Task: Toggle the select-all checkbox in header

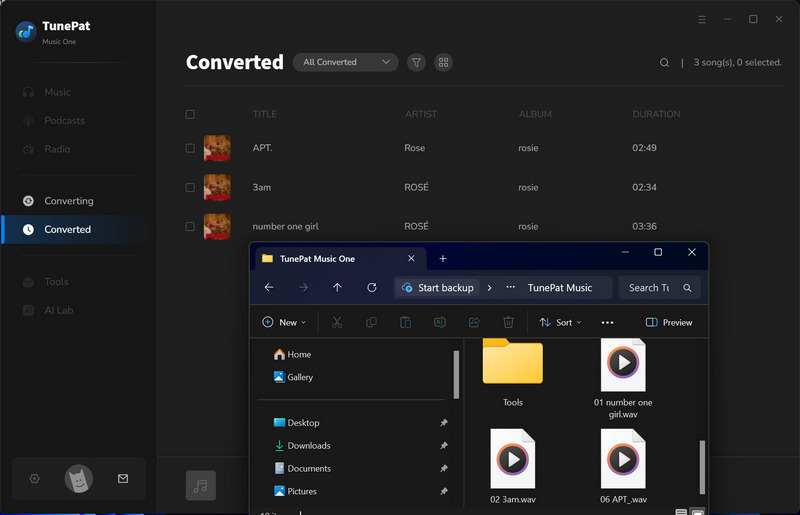Action: 190,114
